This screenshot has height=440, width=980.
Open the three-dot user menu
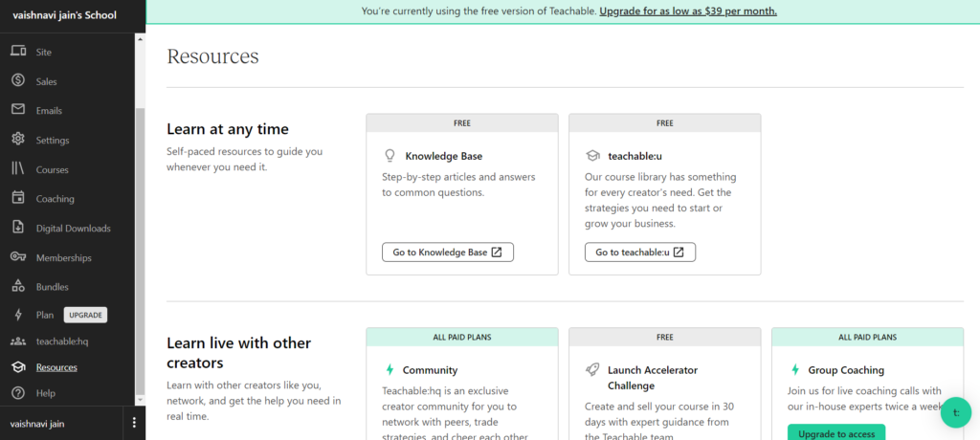[134, 423]
